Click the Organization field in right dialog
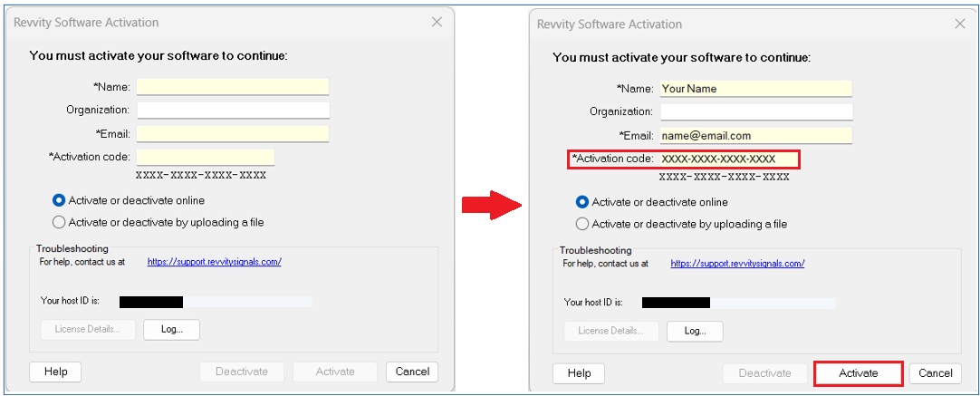The width and height of the screenshot is (980, 396). coord(756,112)
